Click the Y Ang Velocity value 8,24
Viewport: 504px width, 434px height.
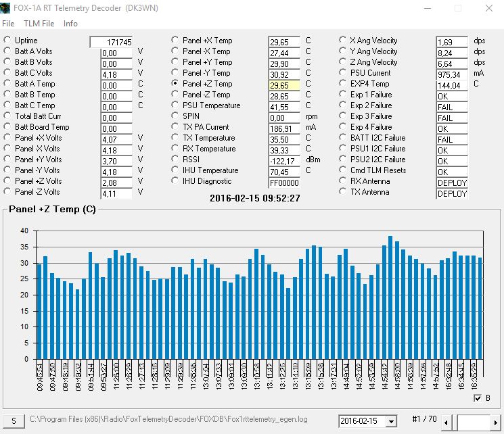tap(452, 53)
